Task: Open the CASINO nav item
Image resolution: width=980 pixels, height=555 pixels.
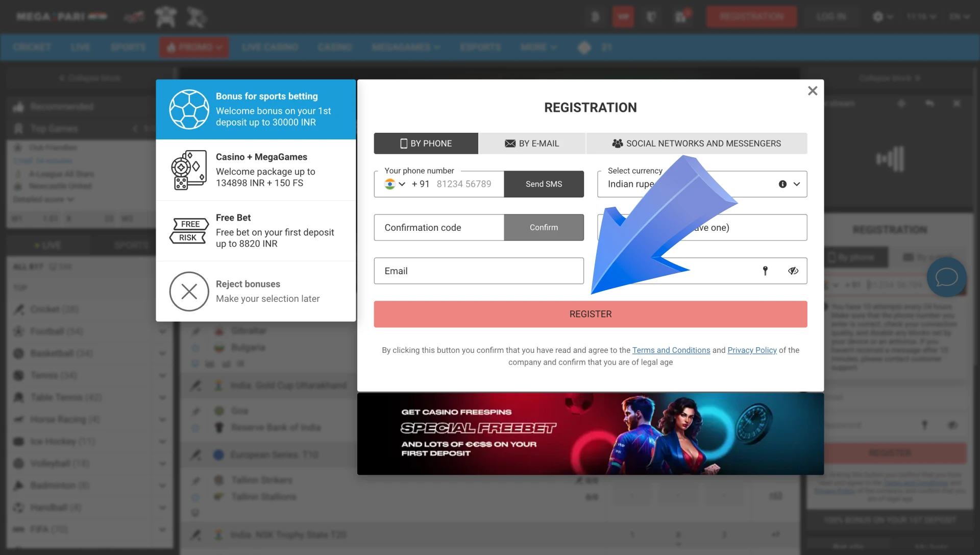Action: (335, 47)
